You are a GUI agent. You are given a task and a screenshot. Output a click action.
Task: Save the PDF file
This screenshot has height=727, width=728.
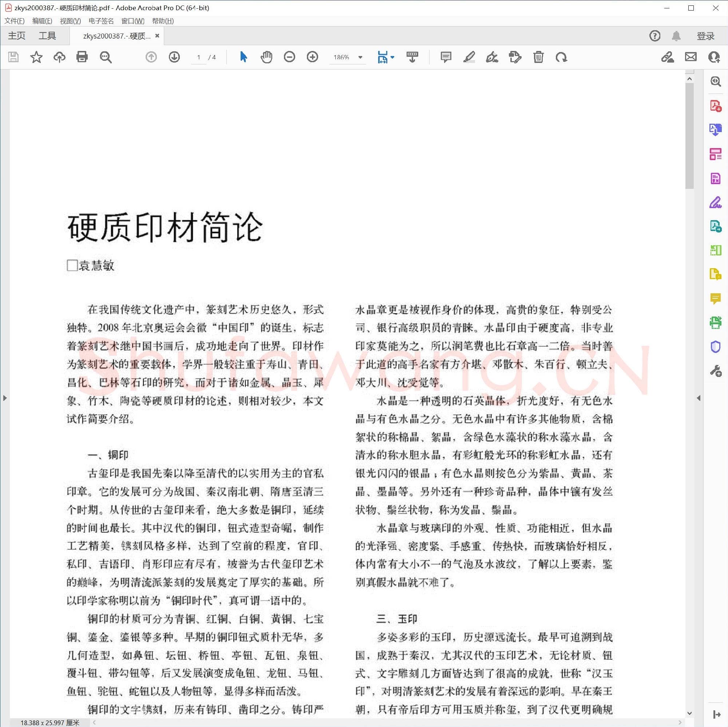click(x=13, y=57)
